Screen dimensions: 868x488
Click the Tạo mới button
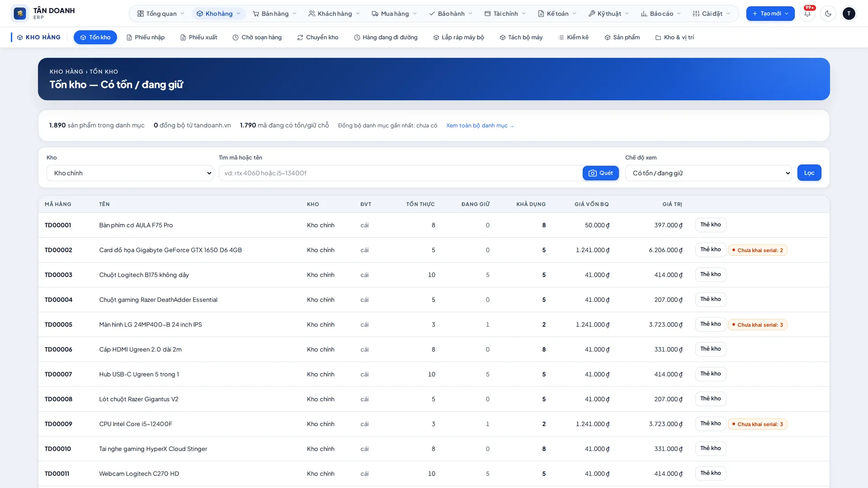point(770,14)
